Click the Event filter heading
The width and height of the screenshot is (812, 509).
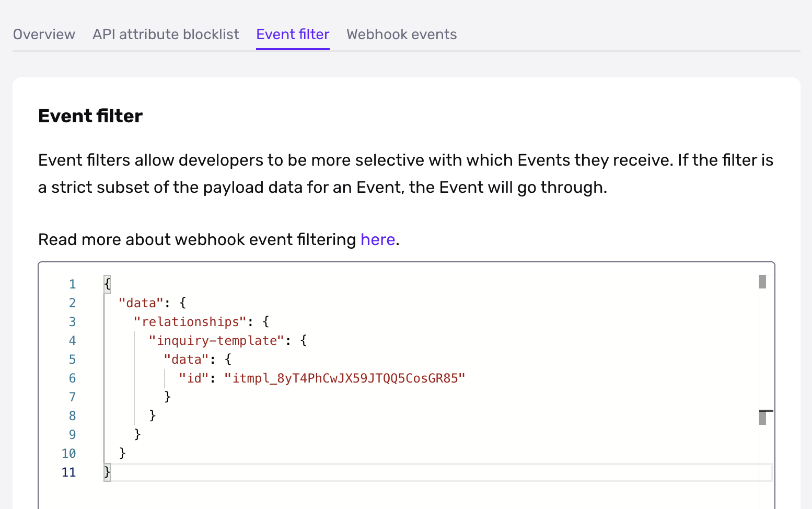(x=90, y=115)
